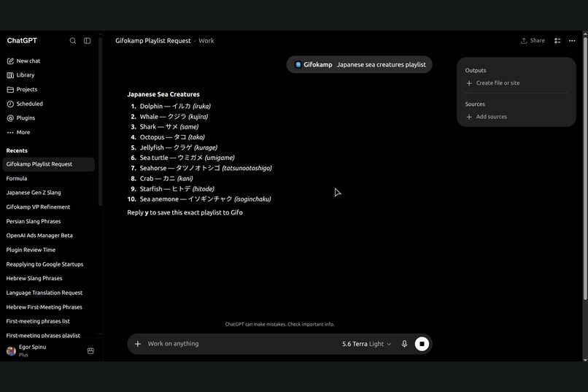588x392 pixels.
Task: Click the search icon in sidebar
Action: [73, 40]
